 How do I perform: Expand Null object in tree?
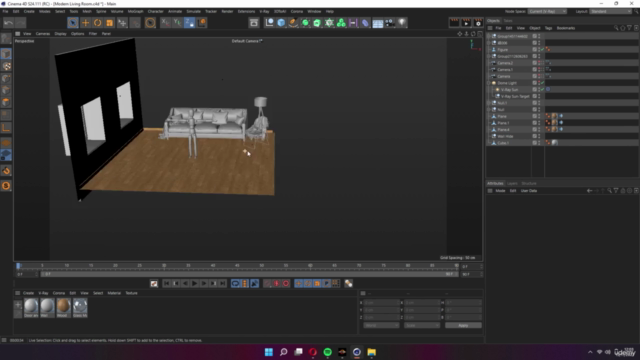489,109
